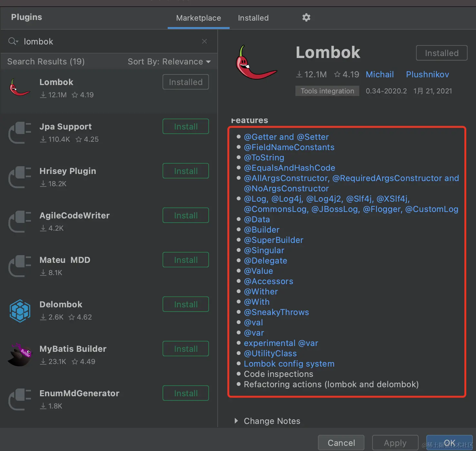Image resolution: width=476 pixels, height=451 pixels.
Task: Click the @Getter and @Setter feature link
Action: pyautogui.click(x=286, y=137)
